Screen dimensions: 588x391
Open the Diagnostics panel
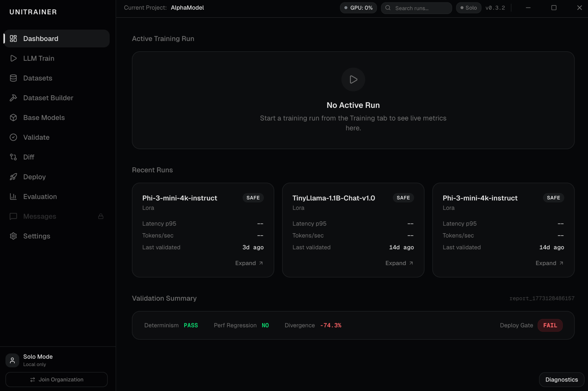click(x=561, y=380)
